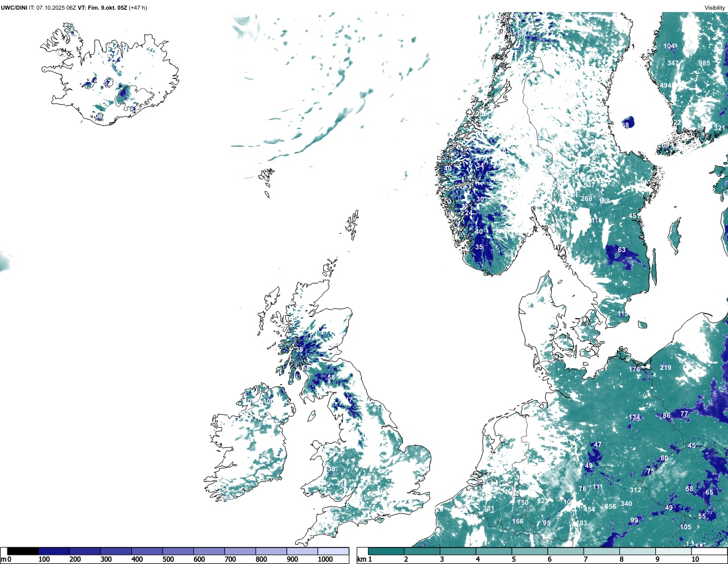Click the '176' value on the Baltic coast
728x564 pixels.
coord(634,369)
